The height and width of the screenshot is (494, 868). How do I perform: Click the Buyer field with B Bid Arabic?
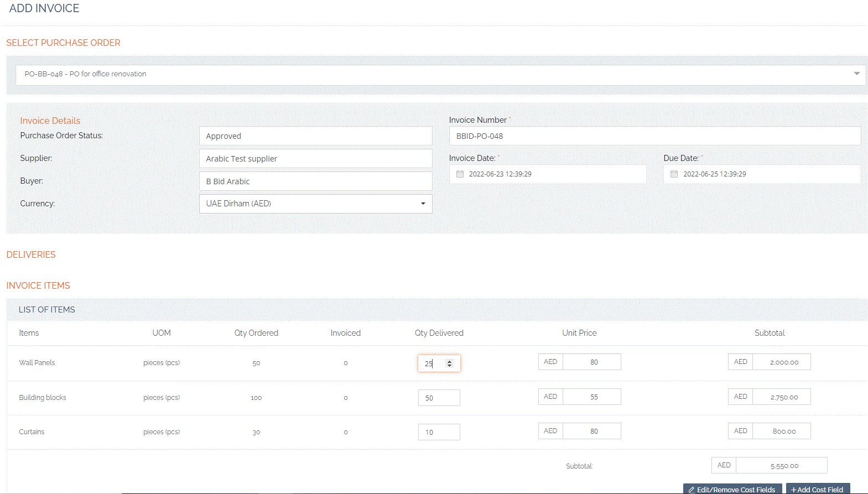315,181
